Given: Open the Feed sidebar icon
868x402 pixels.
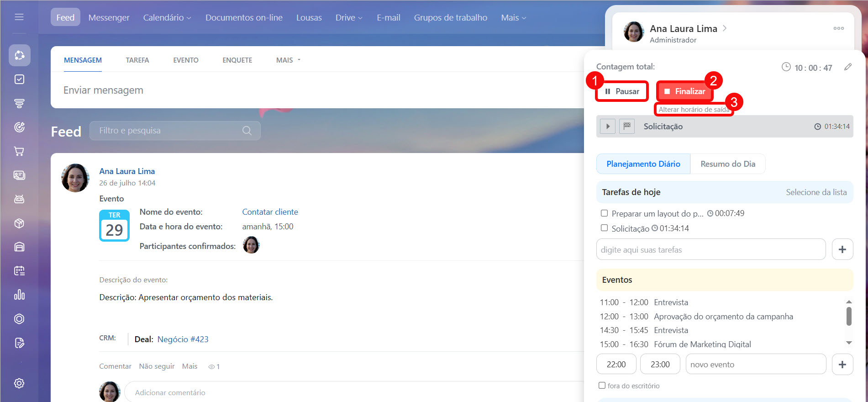Looking at the screenshot, I should click(19, 55).
